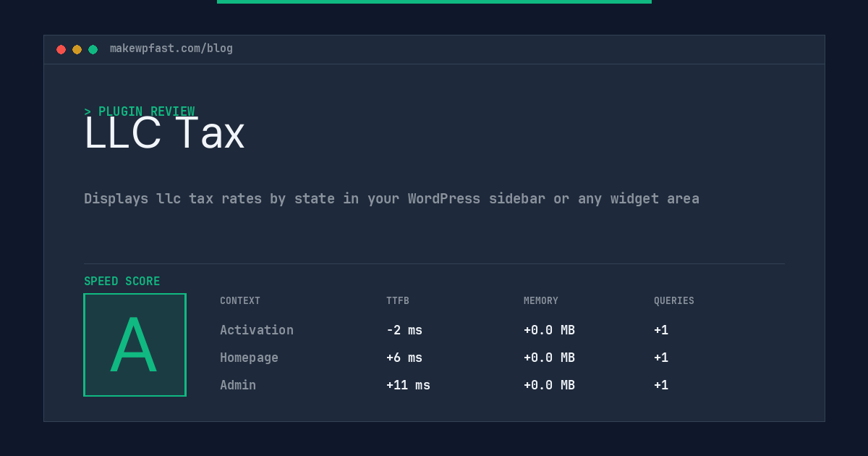Click the 'LLC Tax' title heading
Image resolution: width=868 pixels, height=456 pixels.
(164, 133)
